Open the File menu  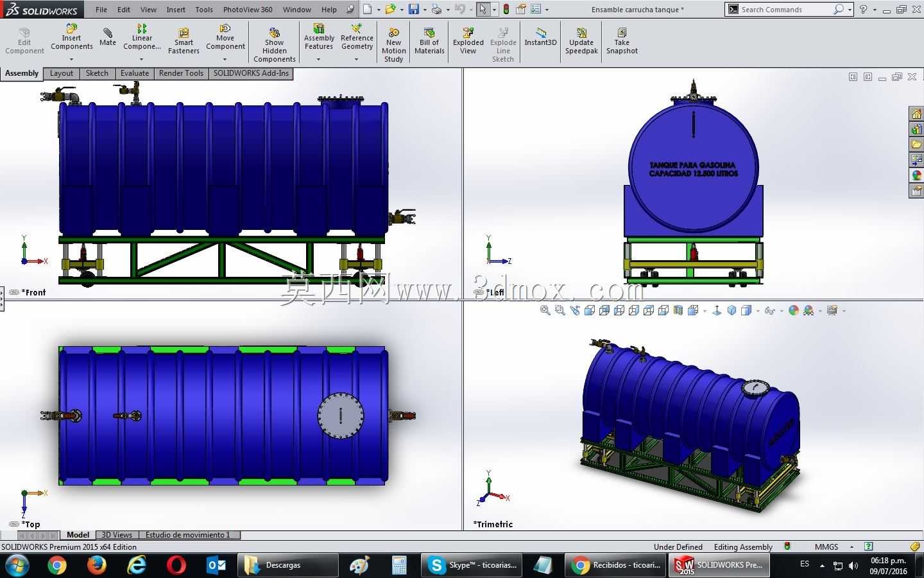[101, 10]
